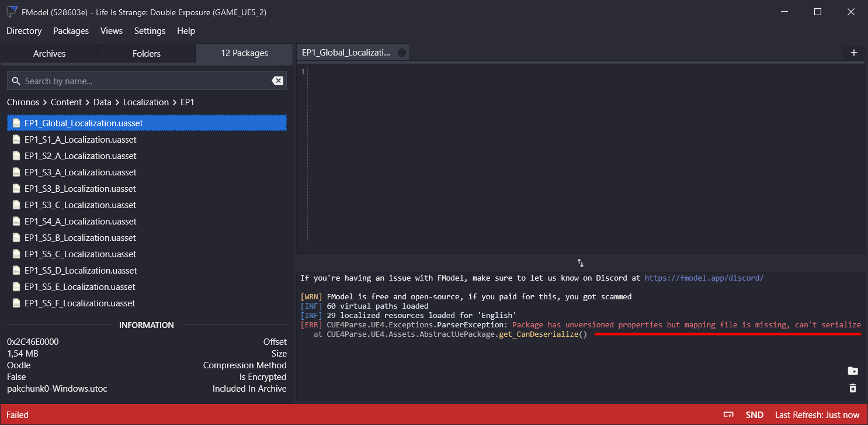Navigate to Content breadcrumb
The width and height of the screenshot is (868, 425).
[x=66, y=102]
